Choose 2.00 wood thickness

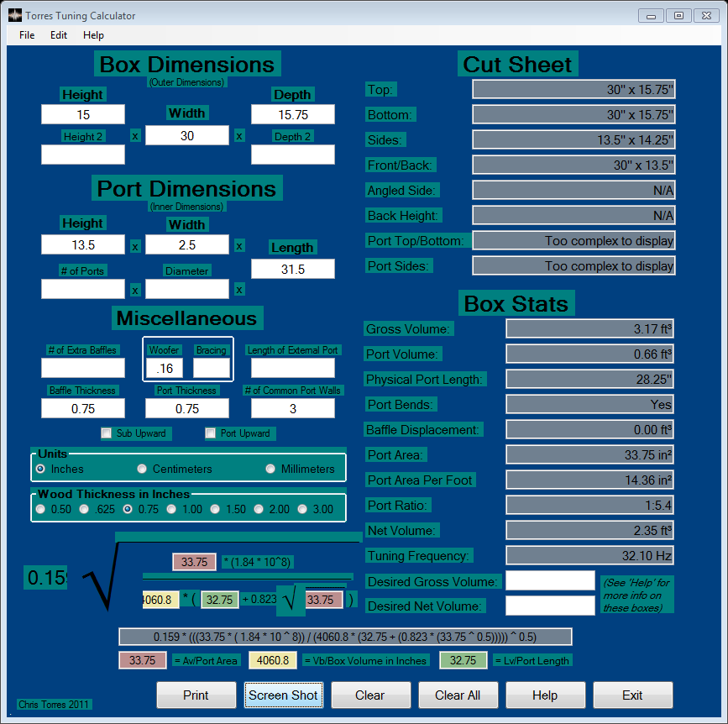[259, 509]
